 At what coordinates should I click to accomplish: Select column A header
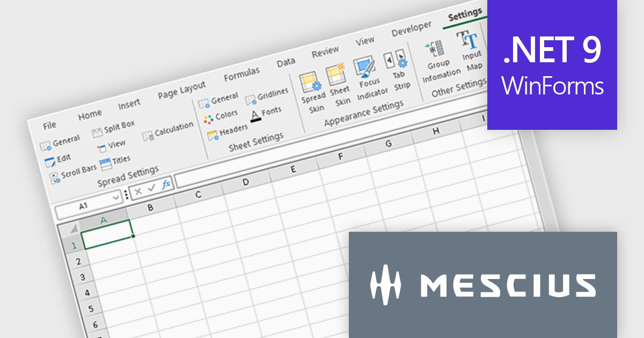tap(104, 219)
